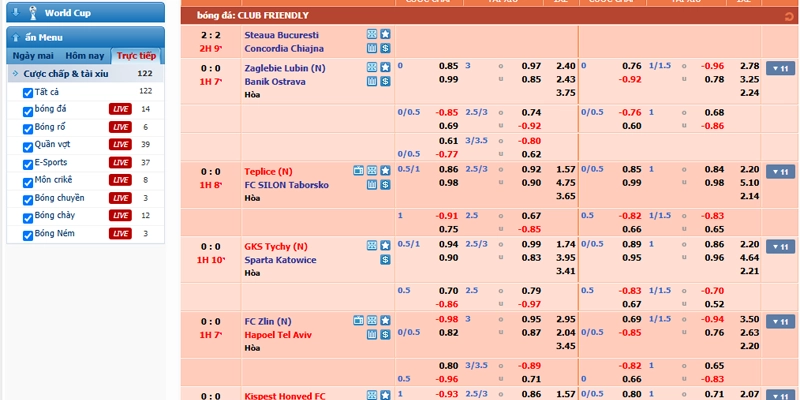Star the GKS Tychy match as favorite

(x=385, y=246)
